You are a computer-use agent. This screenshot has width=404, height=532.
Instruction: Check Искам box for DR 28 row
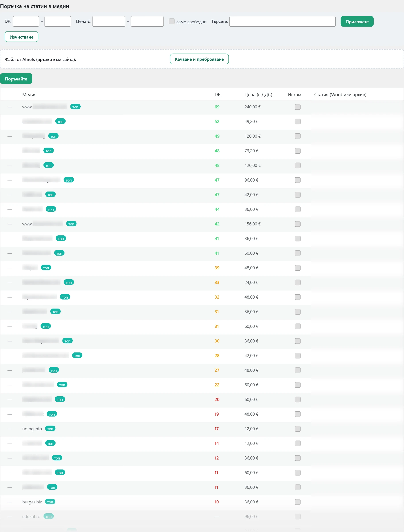[297, 356]
